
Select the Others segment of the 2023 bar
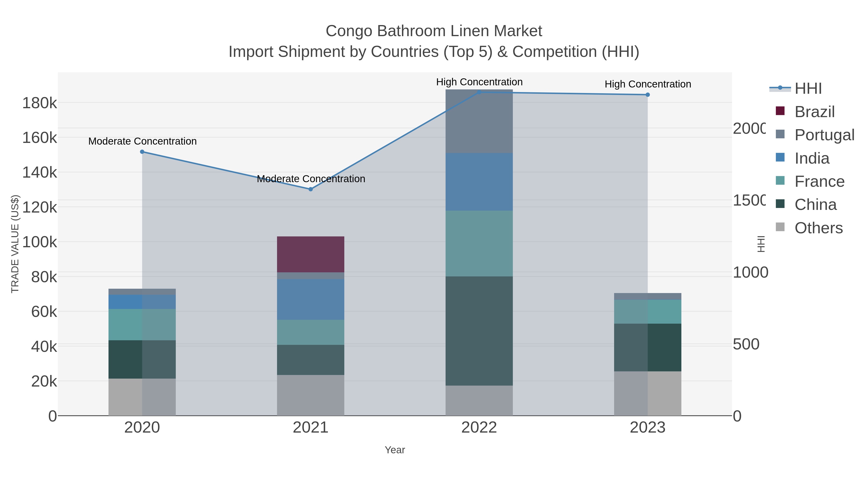[x=648, y=393]
